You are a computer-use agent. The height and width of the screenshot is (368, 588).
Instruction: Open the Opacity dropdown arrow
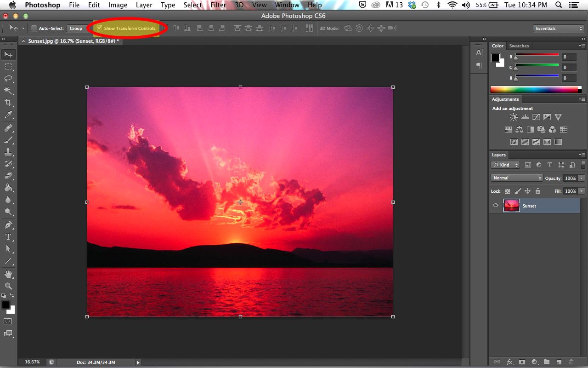[x=582, y=178]
